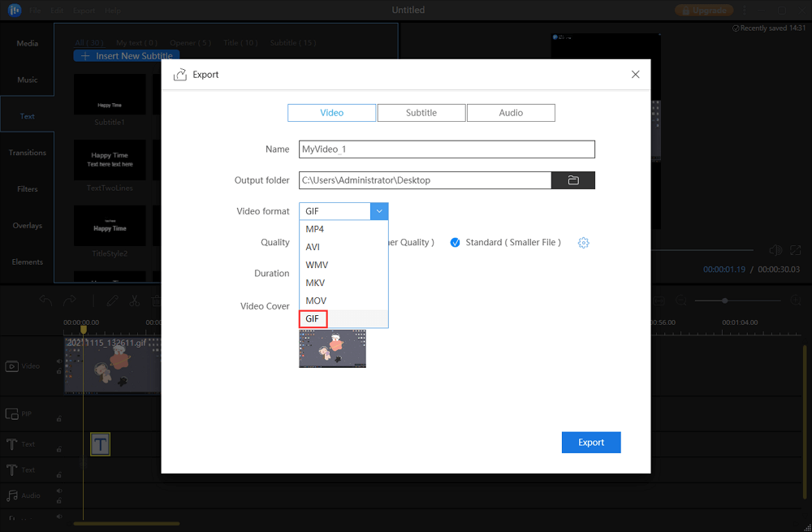The image size is (812, 532).
Task: Open the Edit menu
Action: coord(57,11)
